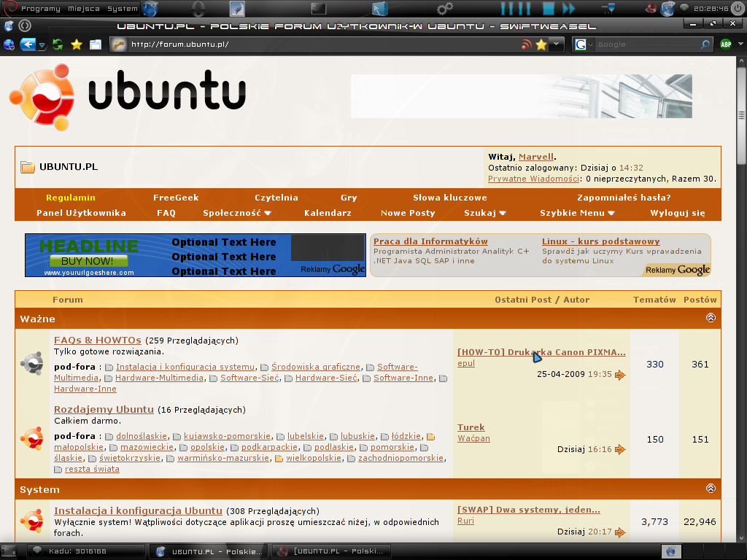The image size is (747, 560).
Task: Open Regulamin in the forum navbar
Action: point(71,198)
